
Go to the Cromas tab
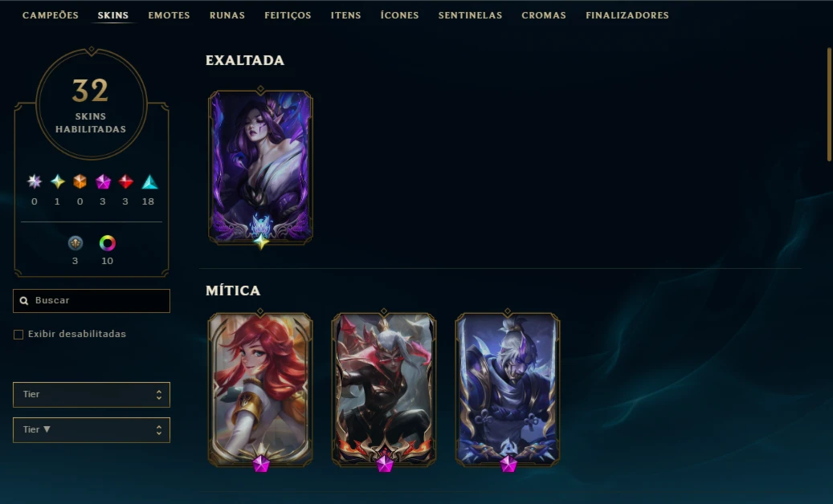[x=544, y=15]
